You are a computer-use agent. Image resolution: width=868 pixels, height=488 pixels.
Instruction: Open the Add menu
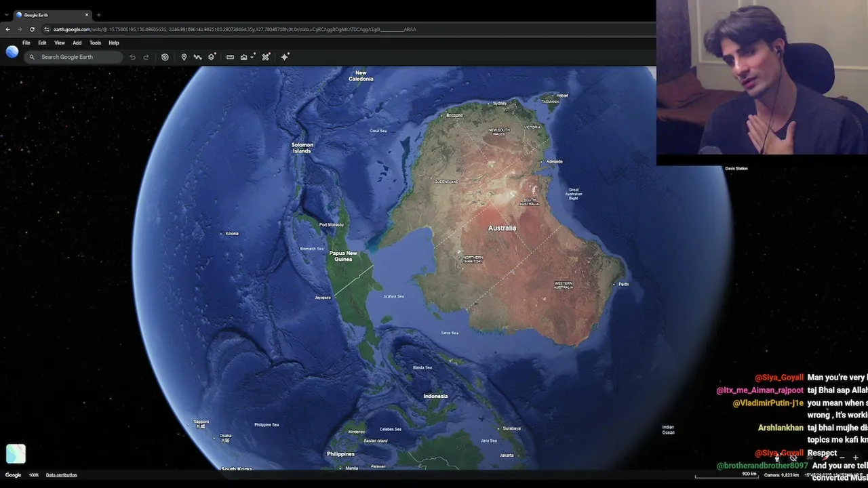click(77, 43)
